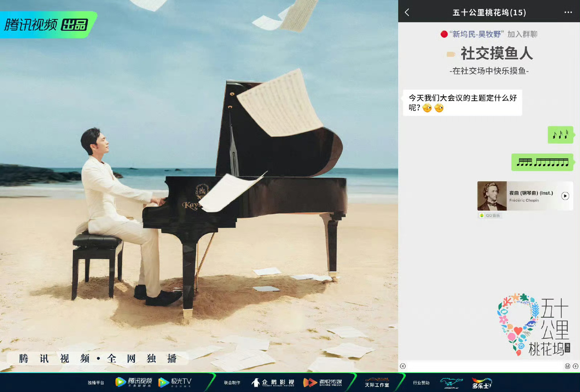Image resolution: width=580 pixels, height=392 pixels.
Task: Click inside the chat message input field
Action: [484, 366]
